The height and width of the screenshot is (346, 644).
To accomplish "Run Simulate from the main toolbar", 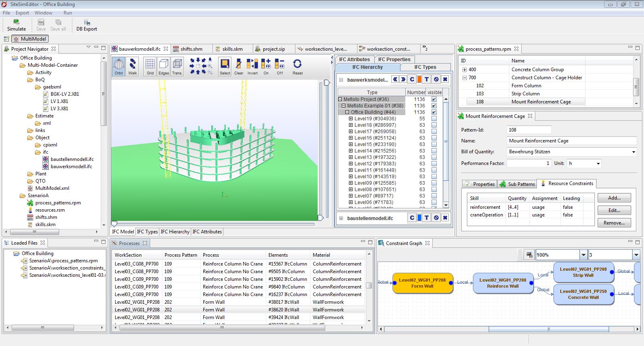I will [x=17, y=25].
